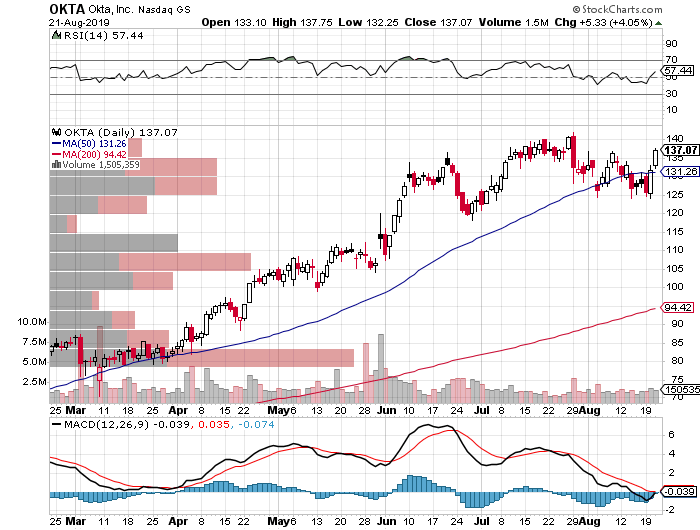This screenshot has height=530, width=700.
Task: Click the 'Low 132.25' value
Action: (x=368, y=22)
